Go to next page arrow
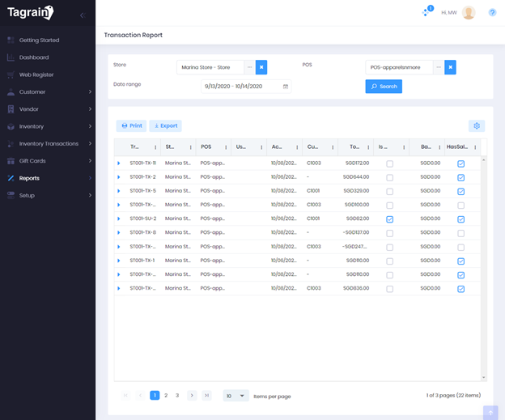The image size is (505, 420). point(192,395)
